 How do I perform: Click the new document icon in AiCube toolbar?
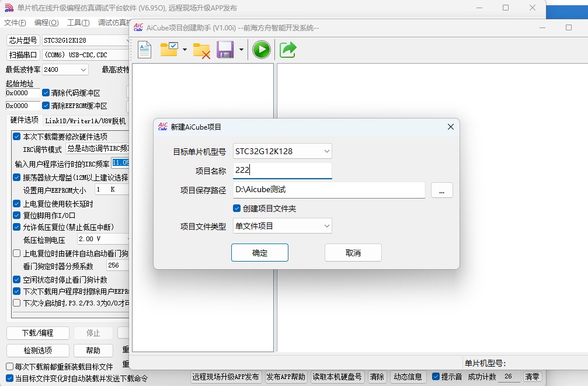tap(144, 50)
